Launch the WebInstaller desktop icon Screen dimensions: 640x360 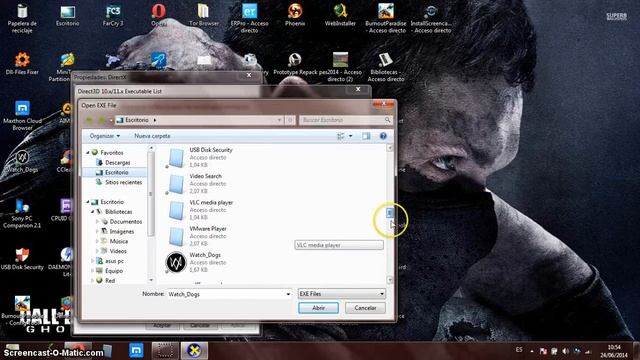coord(340,16)
